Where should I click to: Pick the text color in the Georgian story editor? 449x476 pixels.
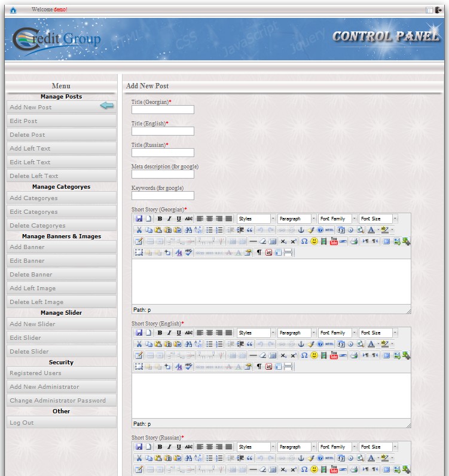coord(371,230)
